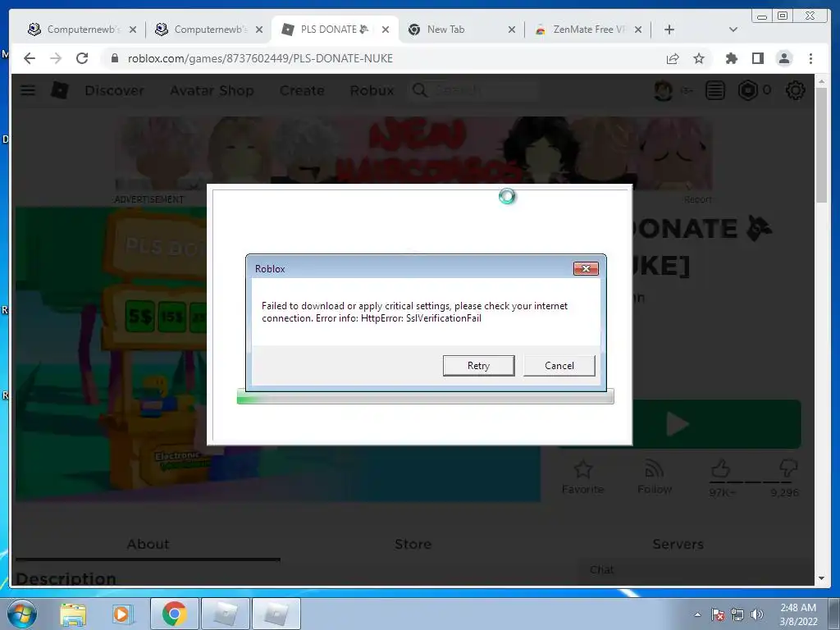
Task: Open the Create page
Action: point(302,90)
